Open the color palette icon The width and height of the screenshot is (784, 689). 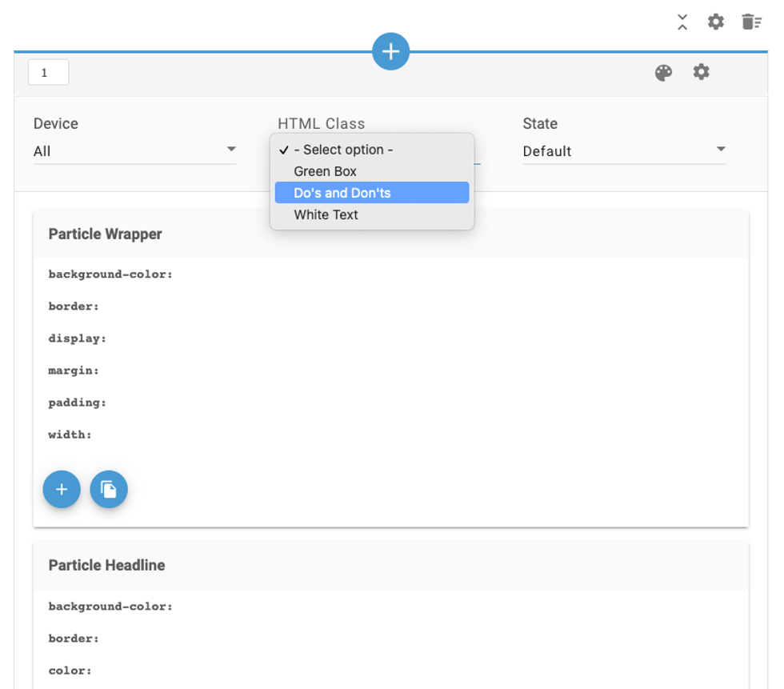663,74
